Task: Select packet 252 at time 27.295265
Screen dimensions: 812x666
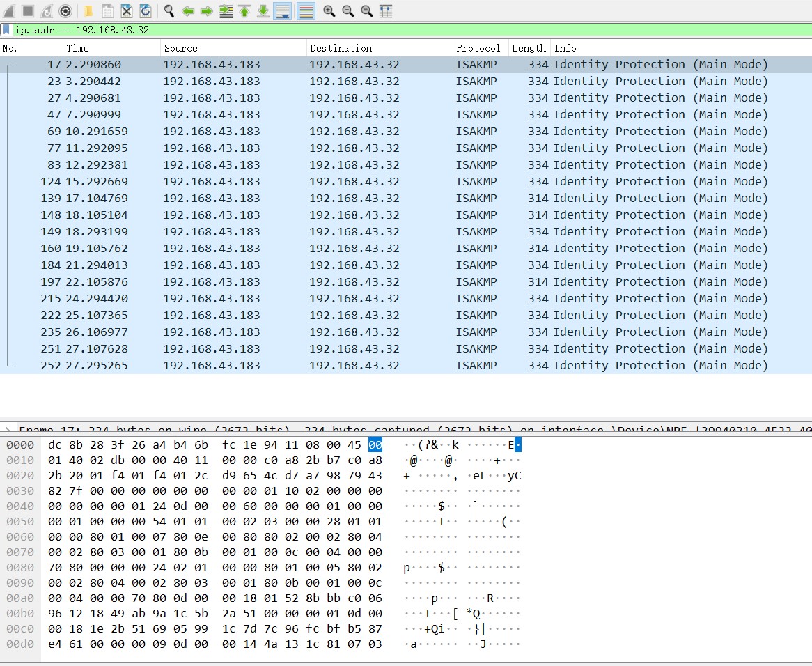Action: pyautogui.click(x=406, y=366)
